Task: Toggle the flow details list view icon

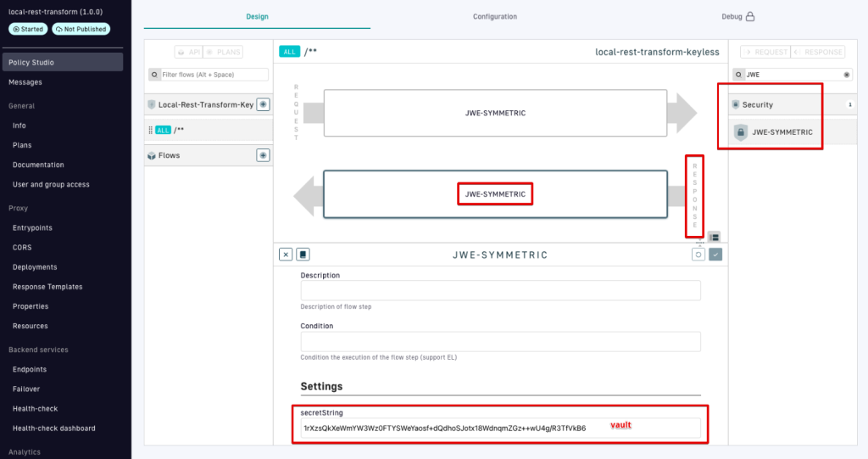Action: point(714,238)
